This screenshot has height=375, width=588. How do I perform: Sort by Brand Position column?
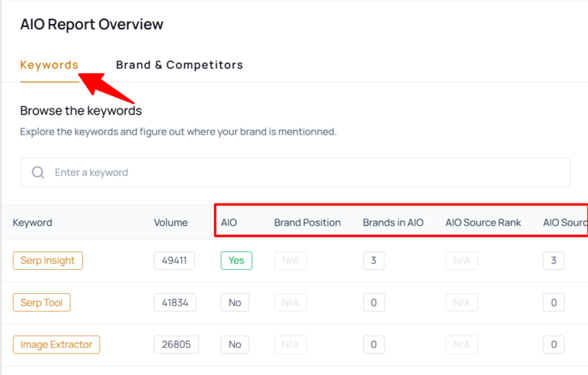point(307,223)
